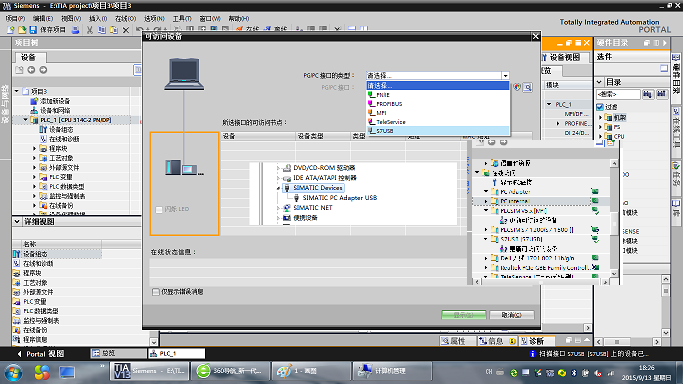Collapse the 目录 section in hardware catalog

click(x=600, y=82)
